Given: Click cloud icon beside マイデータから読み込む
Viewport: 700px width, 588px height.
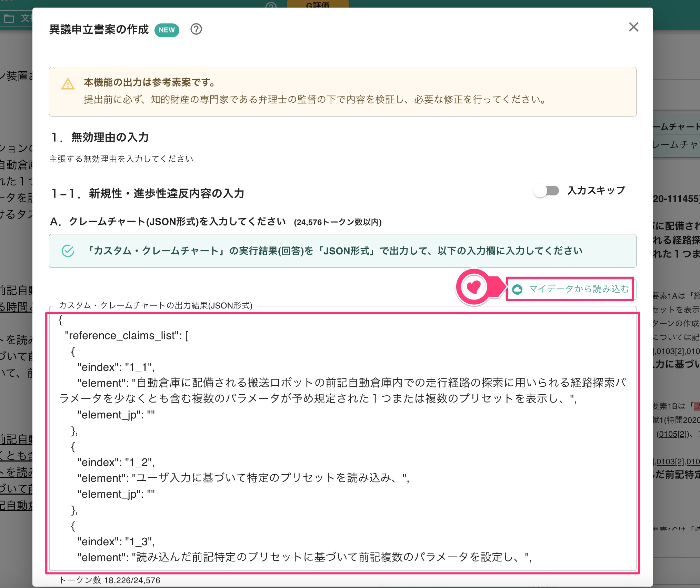Looking at the screenshot, I should click(x=517, y=289).
